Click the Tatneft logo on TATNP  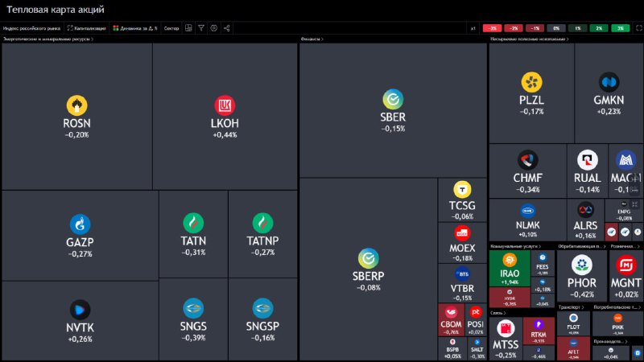coord(263,224)
